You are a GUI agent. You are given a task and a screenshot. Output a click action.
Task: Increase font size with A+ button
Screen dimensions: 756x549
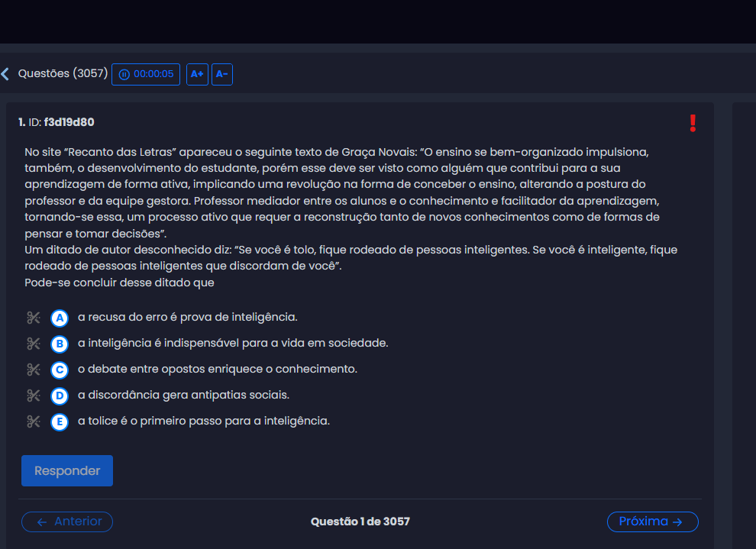[197, 74]
